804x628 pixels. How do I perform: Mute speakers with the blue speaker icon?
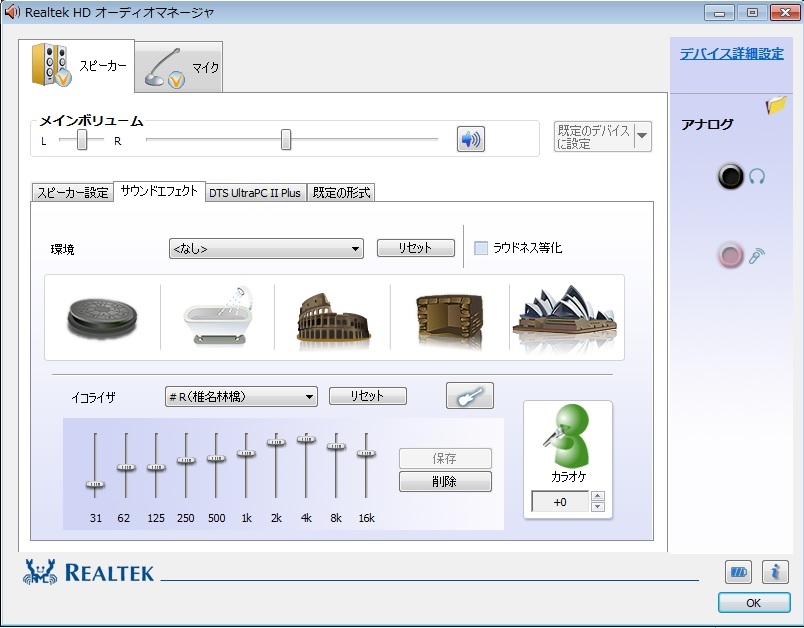point(471,139)
